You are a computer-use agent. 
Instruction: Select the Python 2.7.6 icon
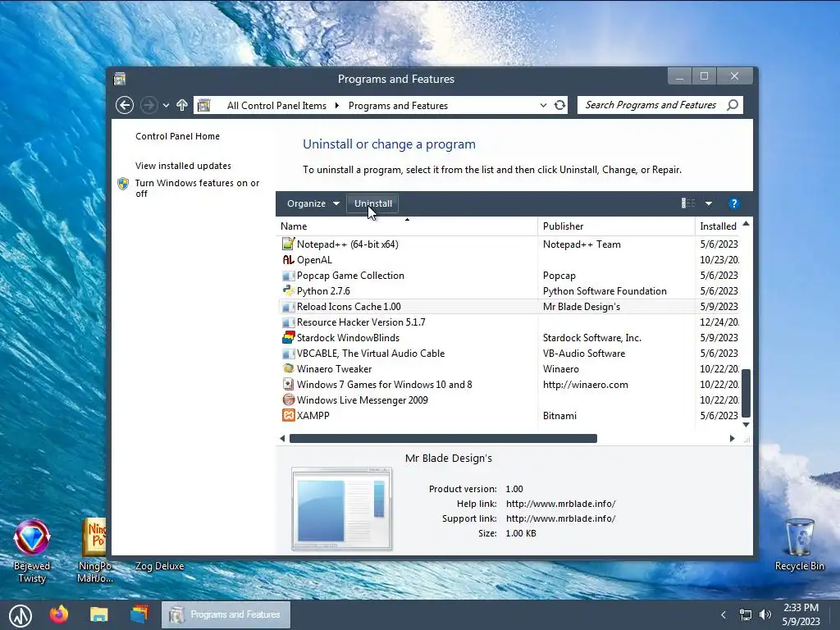point(288,291)
